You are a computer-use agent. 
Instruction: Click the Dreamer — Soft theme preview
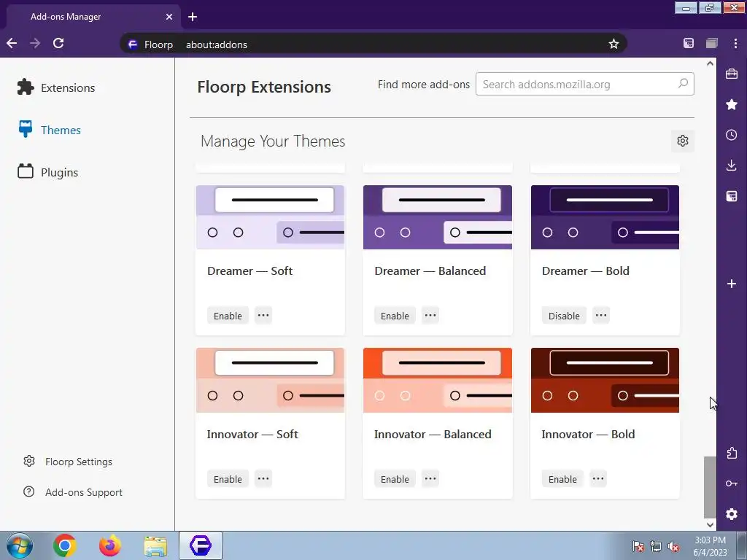(x=270, y=217)
